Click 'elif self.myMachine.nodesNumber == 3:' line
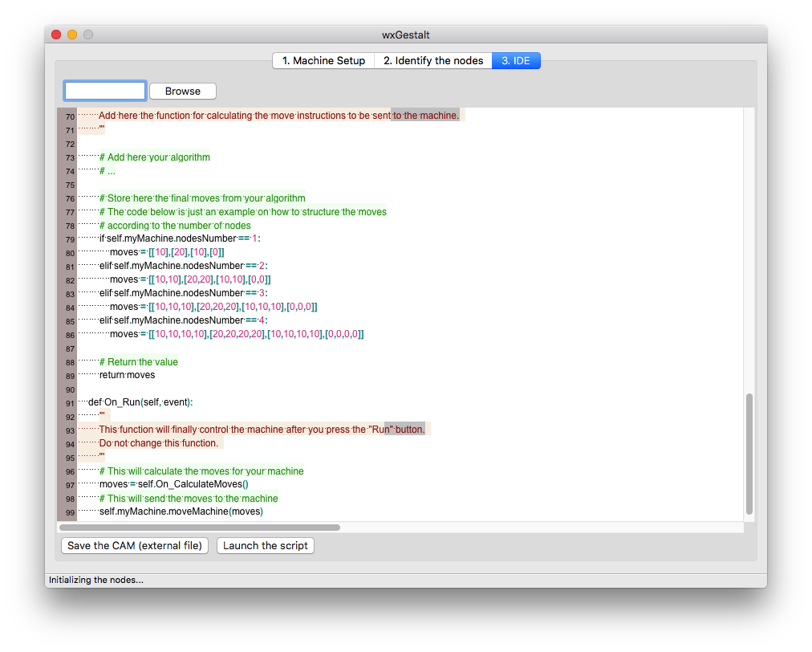The width and height of the screenshot is (812, 652). click(x=183, y=293)
